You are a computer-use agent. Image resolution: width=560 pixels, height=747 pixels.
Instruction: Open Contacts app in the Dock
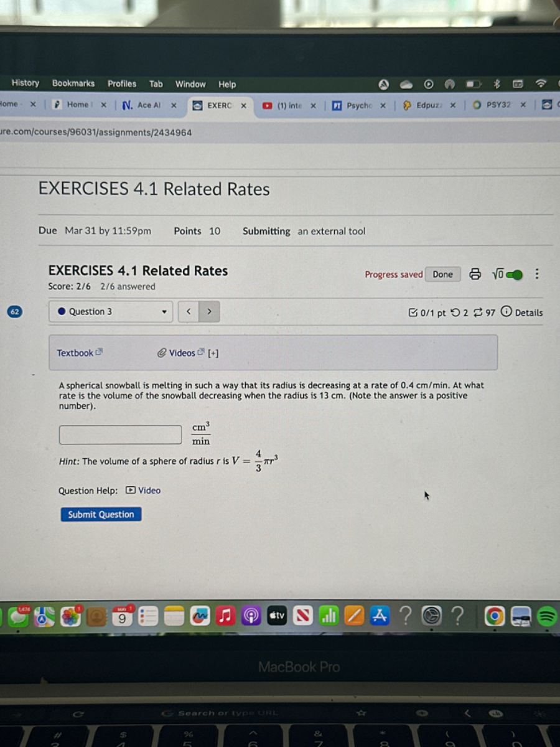tap(96, 616)
